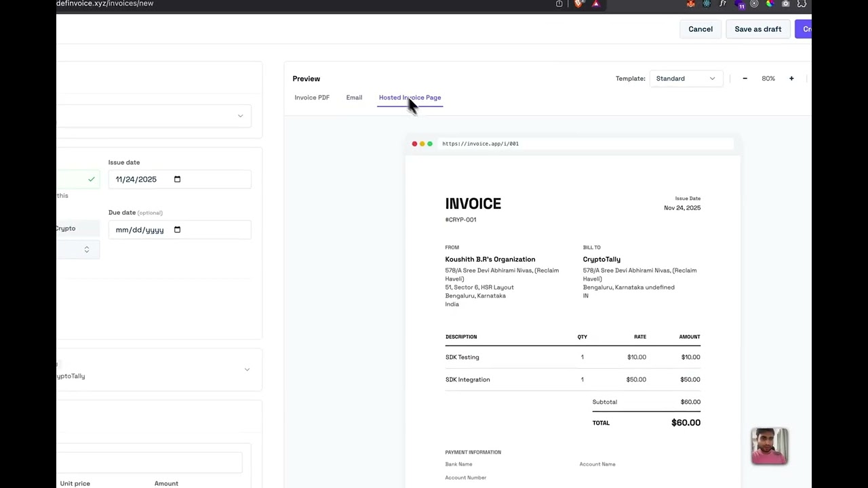Click the browser address bar URL
The image size is (868, 488).
click(x=105, y=3)
